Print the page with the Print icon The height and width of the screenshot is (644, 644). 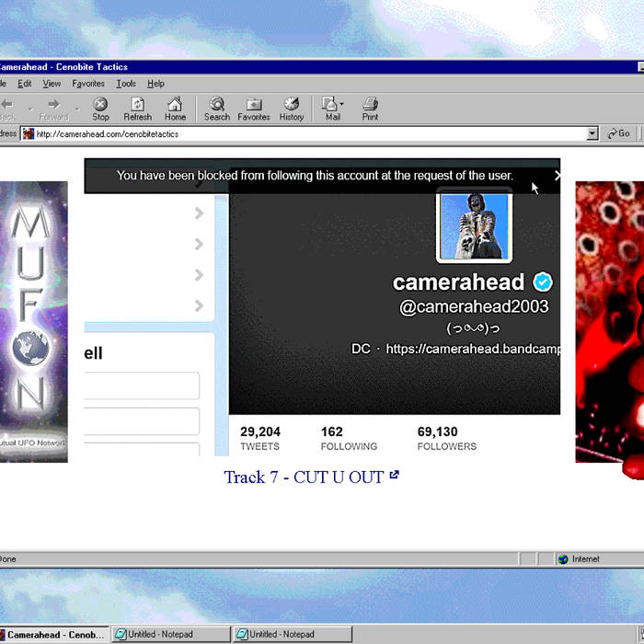370,108
